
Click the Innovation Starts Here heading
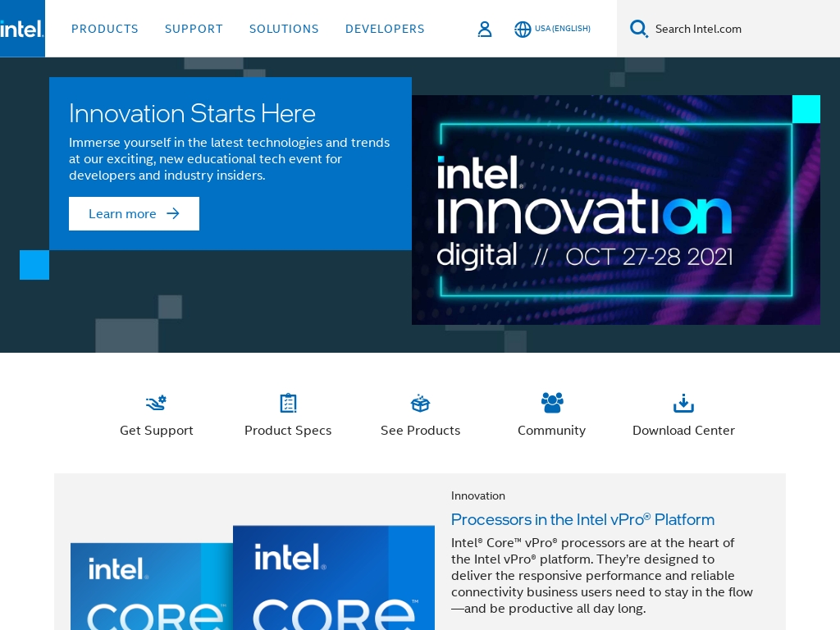tap(192, 113)
